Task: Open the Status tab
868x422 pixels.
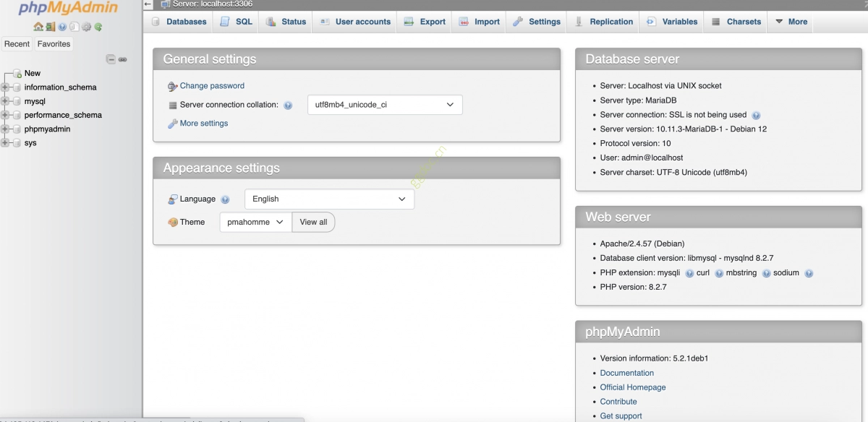Action: pos(286,22)
